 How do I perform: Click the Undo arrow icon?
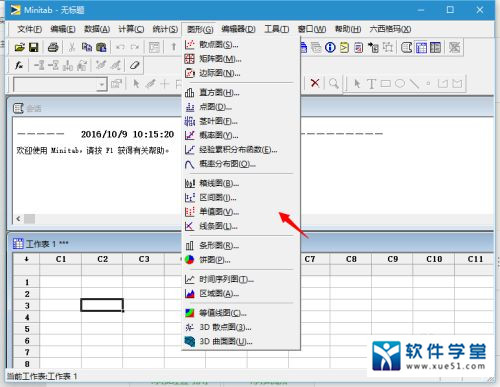click(x=120, y=47)
